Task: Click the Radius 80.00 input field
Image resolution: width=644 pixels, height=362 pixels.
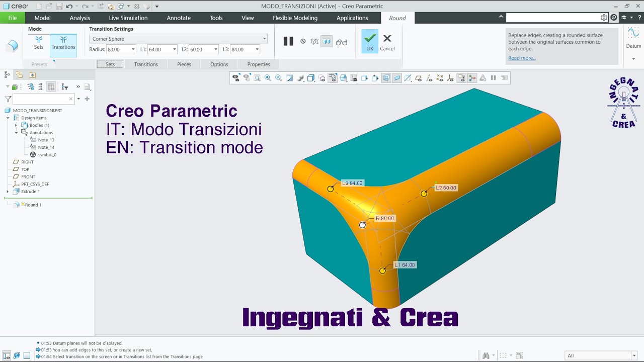Action: (118, 49)
